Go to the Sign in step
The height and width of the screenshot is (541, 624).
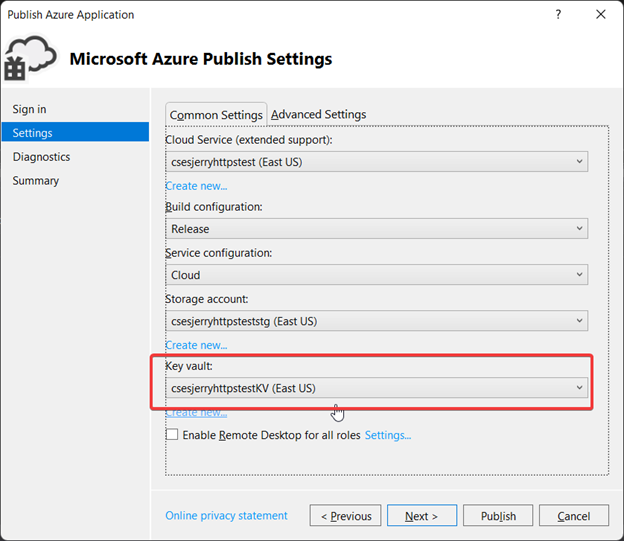coord(30,109)
